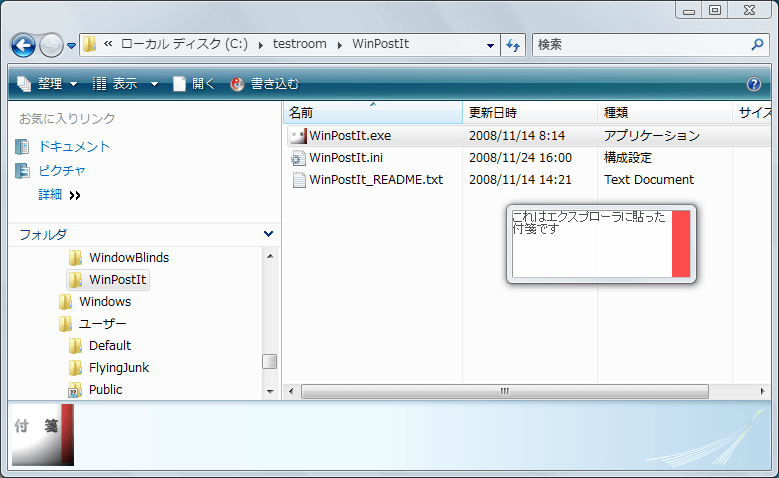Image resolution: width=779 pixels, height=478 pixels.
Task: Click WinPostIt breadcrumb in address bar
Action: point(381,44)
